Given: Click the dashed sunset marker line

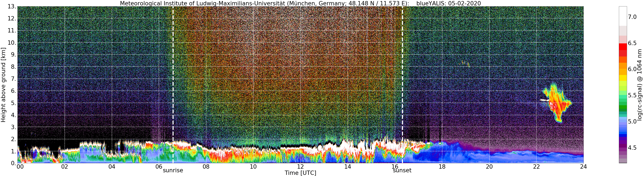Looking at the screenshot, I should [x=402, y=85].
